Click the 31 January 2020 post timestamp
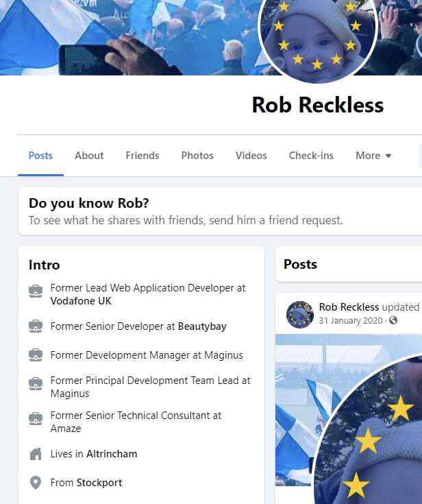The width and height of the screenshot is (422, 504). (x=351, y=321)
